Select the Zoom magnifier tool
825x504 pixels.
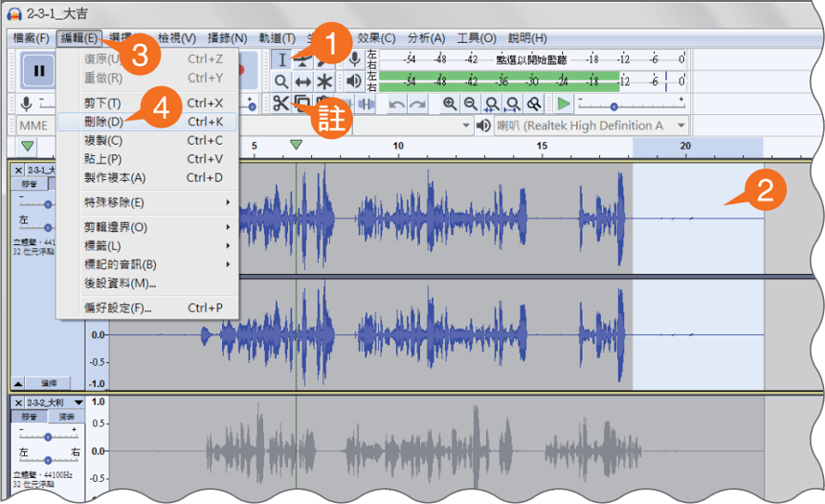click(282, 82)
